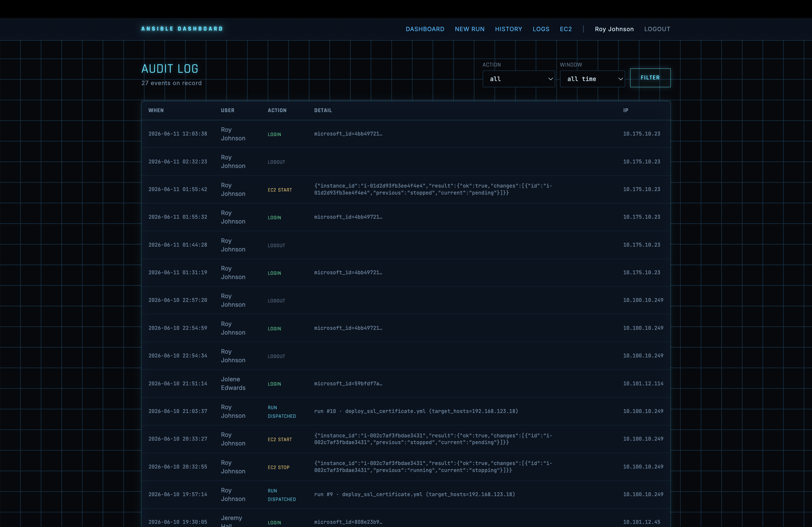Open the HISTORY nav item
This screenshot has height=527, width=812.
pyautogui.click(x=508, y=29)
